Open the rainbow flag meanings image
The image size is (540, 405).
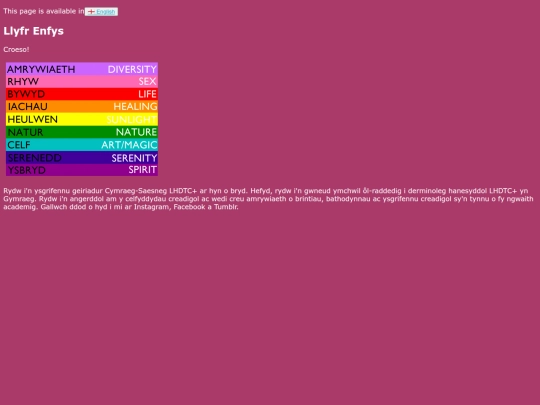pyautogui.click(x=82, y=119)
